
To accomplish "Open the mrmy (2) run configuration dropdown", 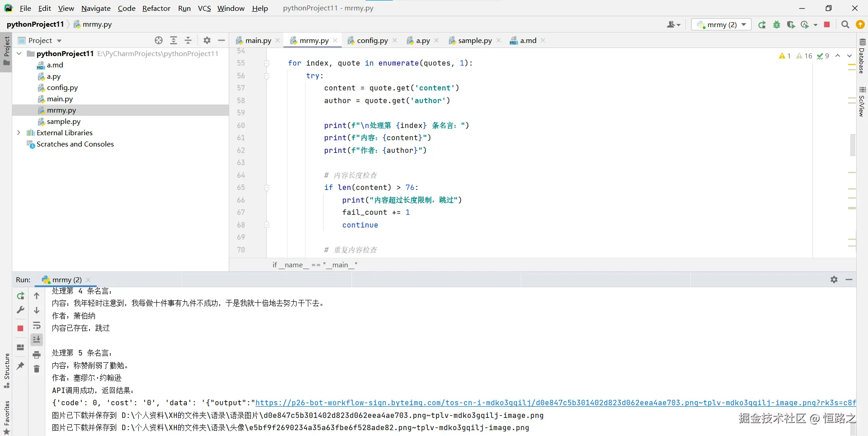I will pyautogui.click(x=721, y=25).
